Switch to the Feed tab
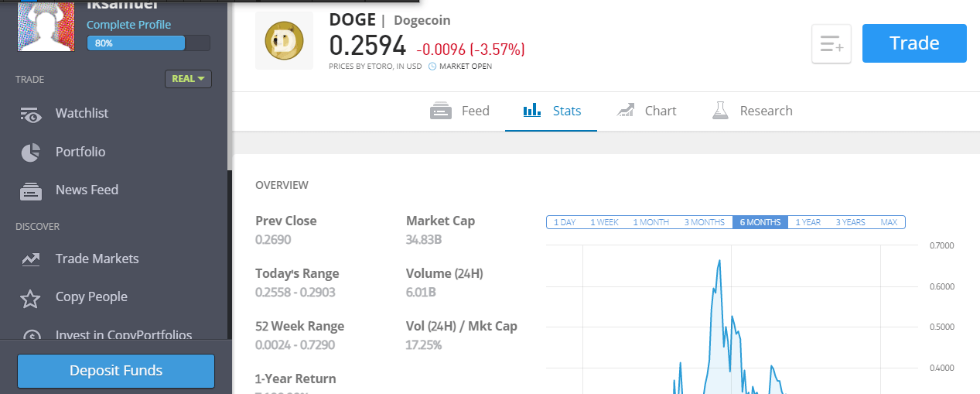Image resolution: width=980 pixels, height=394 pixels. tap(459, 111)
